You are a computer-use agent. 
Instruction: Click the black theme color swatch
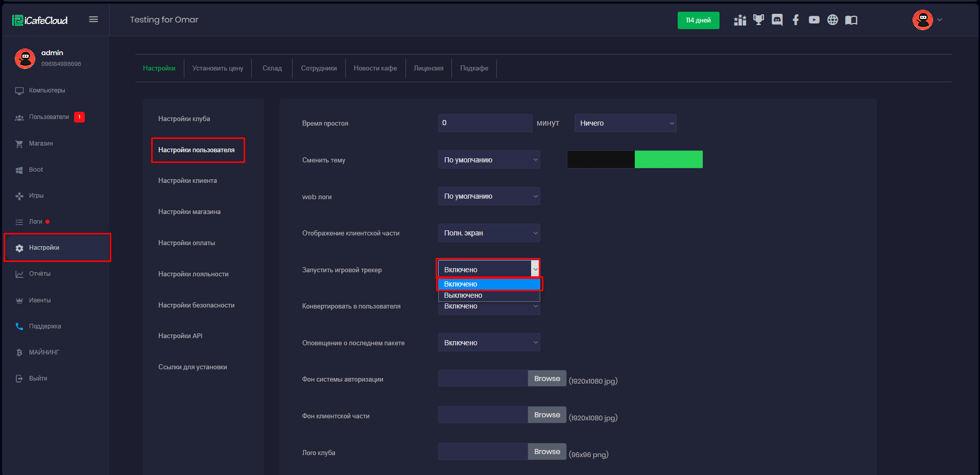pos(601,159)
